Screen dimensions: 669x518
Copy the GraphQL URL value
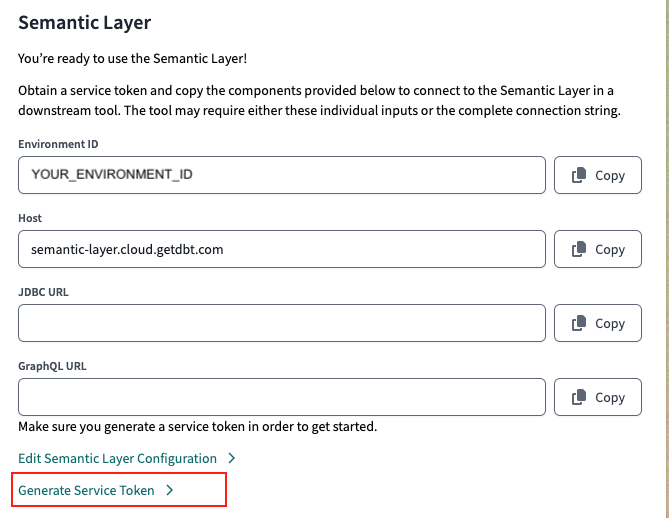(598, 397)
